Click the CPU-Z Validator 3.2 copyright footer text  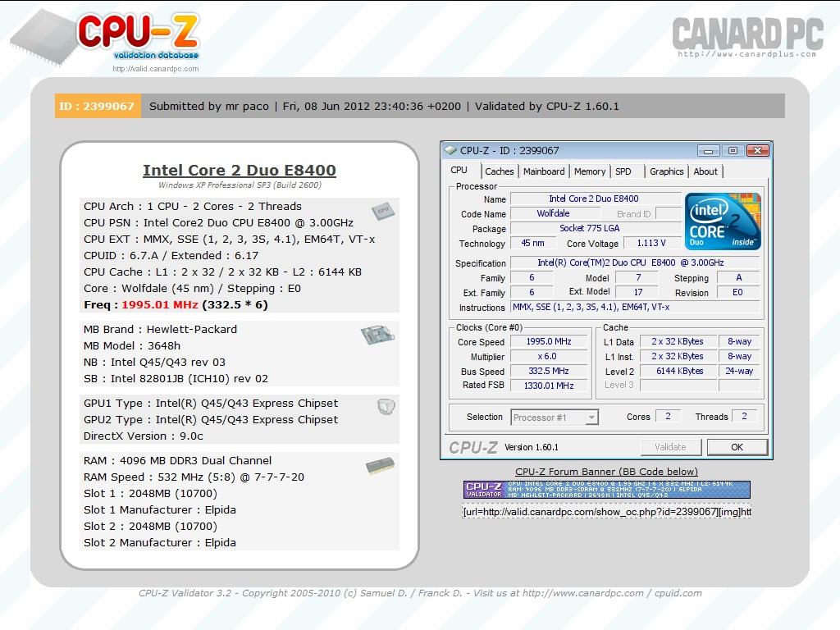[420, 593]
